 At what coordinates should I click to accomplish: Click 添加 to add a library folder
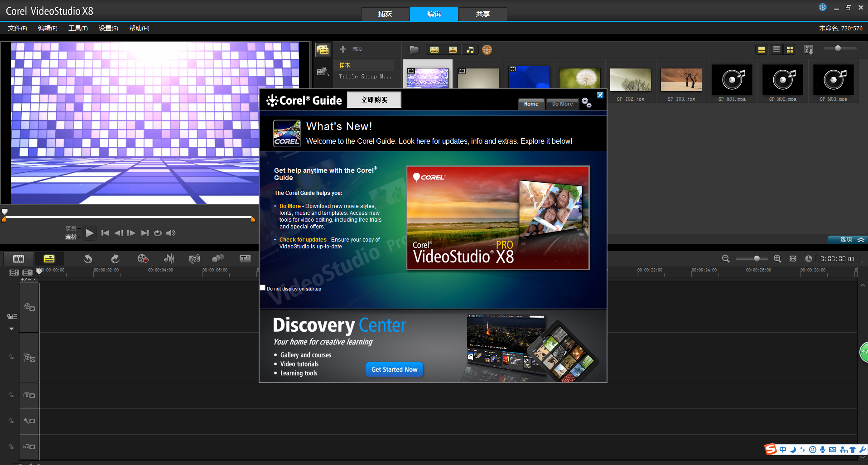351,49
